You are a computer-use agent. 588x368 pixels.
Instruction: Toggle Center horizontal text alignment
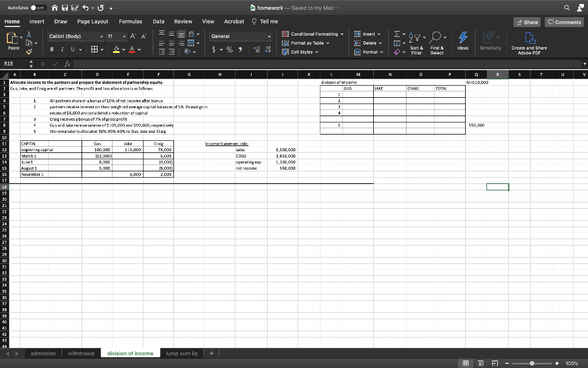pos(172,43)
